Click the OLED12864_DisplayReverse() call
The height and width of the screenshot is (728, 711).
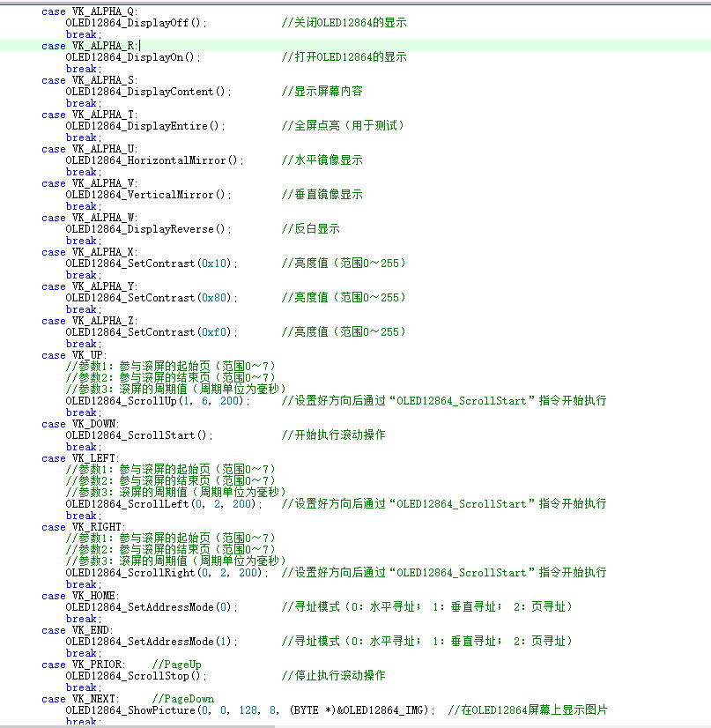[x=149, y=229]
